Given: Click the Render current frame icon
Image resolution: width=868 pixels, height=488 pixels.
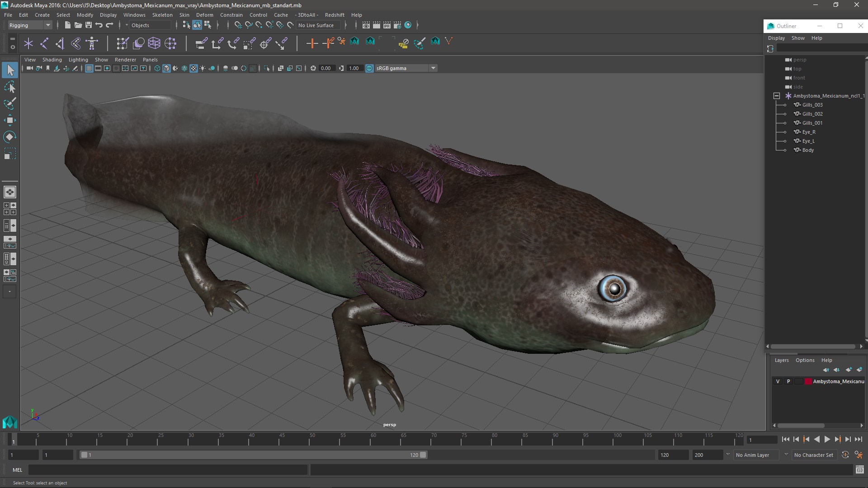Looking at the screenshot, I should (377, 25).
